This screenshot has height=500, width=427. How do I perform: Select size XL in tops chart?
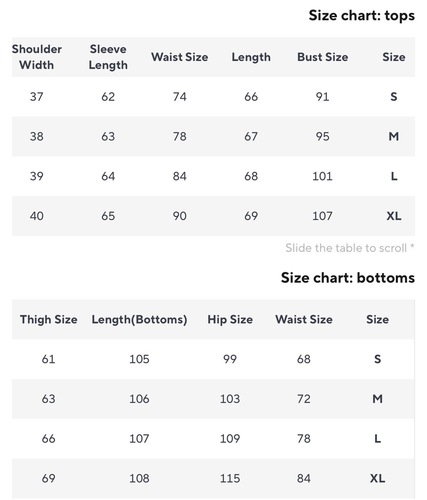(x=394, y=216)
